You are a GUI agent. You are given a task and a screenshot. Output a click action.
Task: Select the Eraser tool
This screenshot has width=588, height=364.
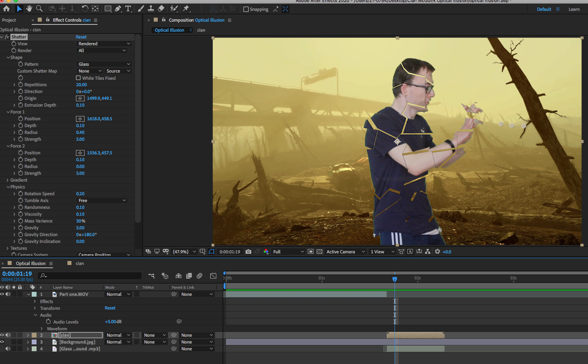[x=161, y=8]
